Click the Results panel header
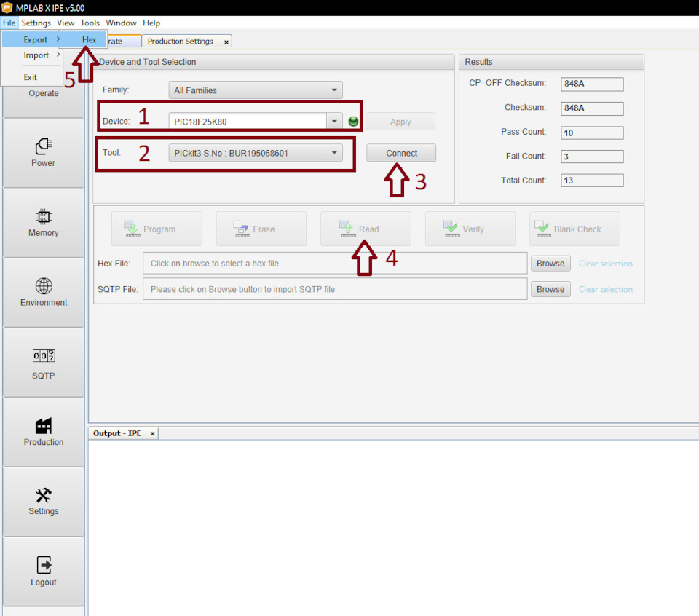Image resolution: width=699 pixels, height=616 pixels. click(551, 62)
